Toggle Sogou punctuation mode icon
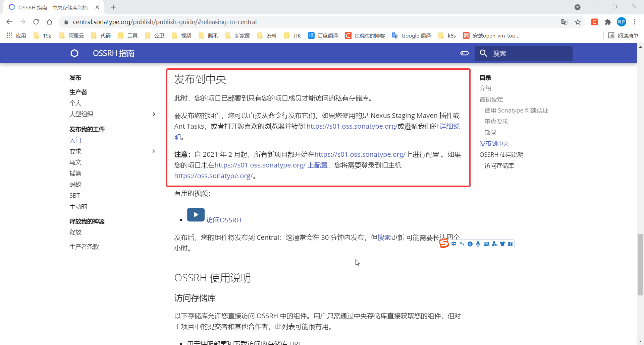 (462, 244)
